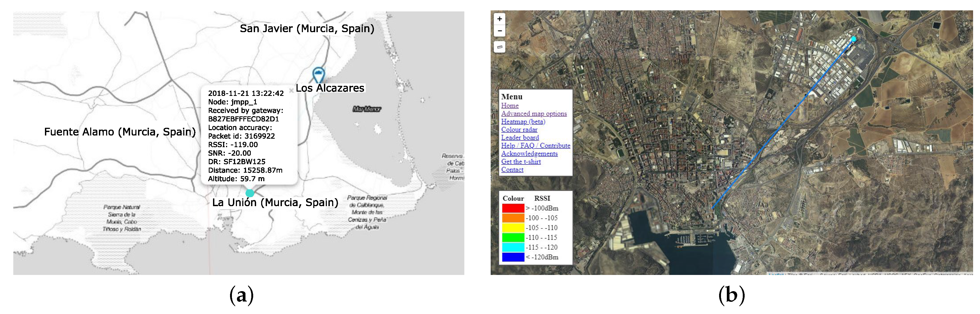
Task: Click the cyan node dot near La Unión
Action: tap(249, 193)
